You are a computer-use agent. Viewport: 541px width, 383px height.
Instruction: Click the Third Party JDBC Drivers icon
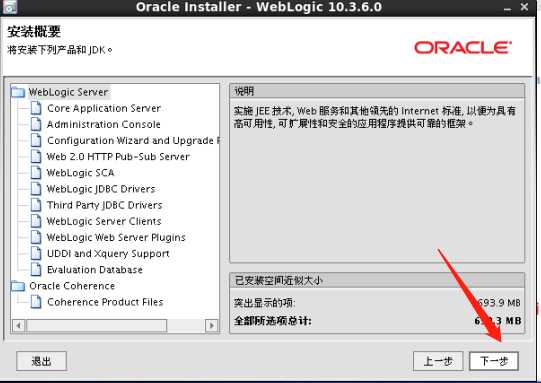tap(36, 205)
